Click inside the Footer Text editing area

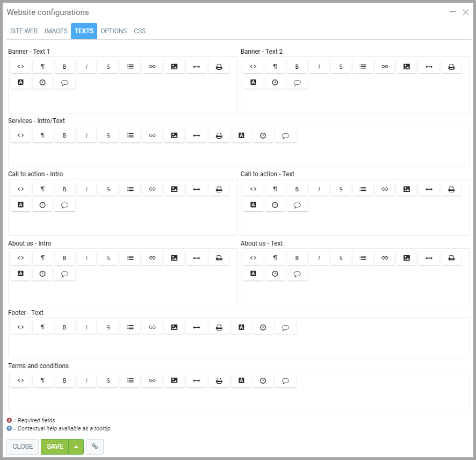click(239, 347)
